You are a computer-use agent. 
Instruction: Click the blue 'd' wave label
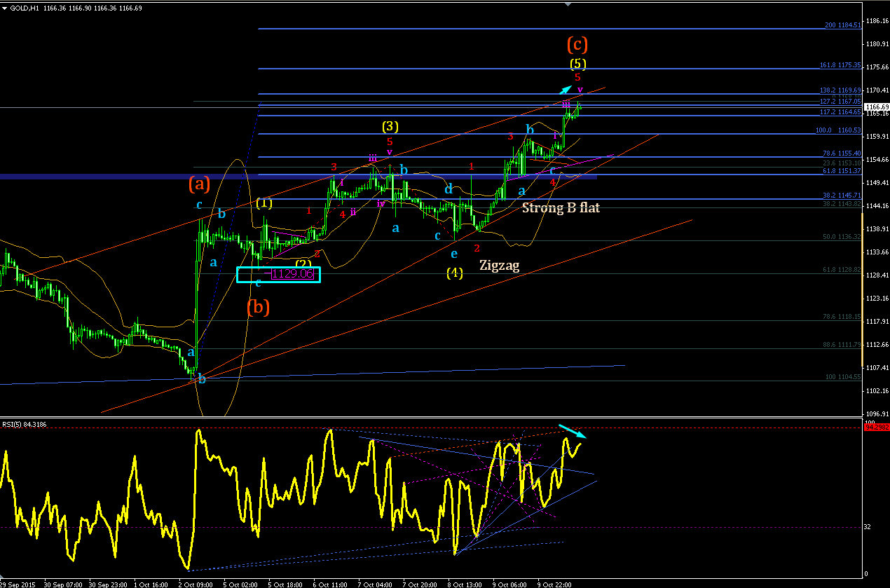point(449,189)
